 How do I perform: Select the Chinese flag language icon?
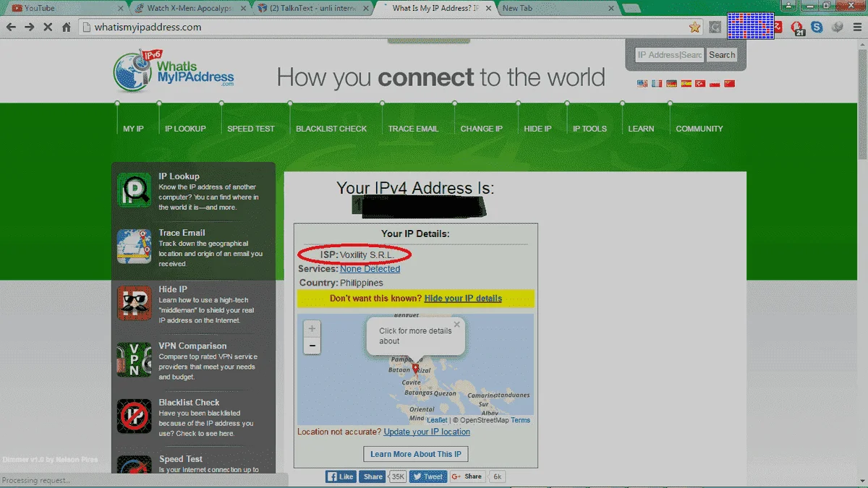(x=729, y=84)
